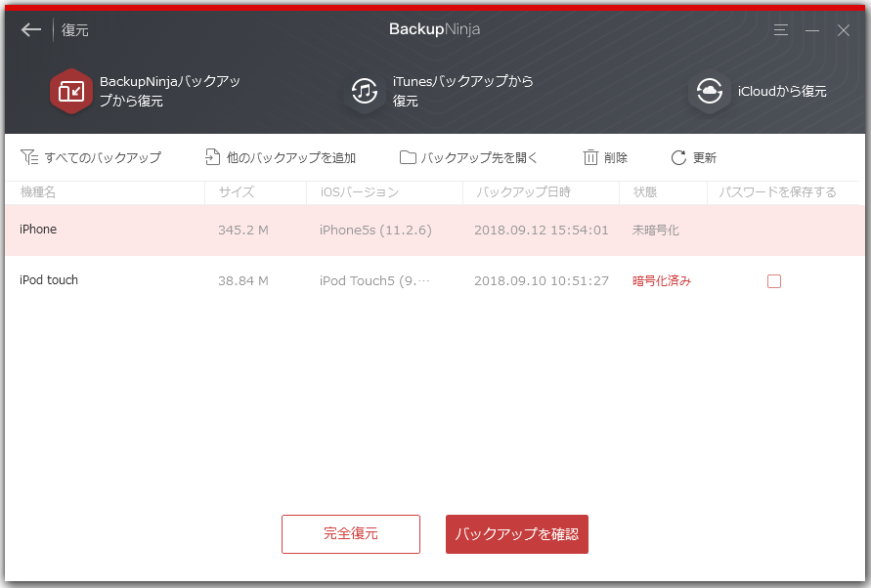The width and height of the screenshot is (871, 588).
Task: Click BackupNinja title in header
Action: (434, 29)
